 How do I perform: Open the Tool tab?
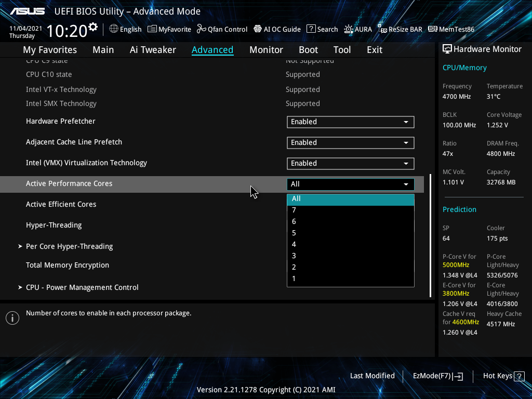pos(342,50)
